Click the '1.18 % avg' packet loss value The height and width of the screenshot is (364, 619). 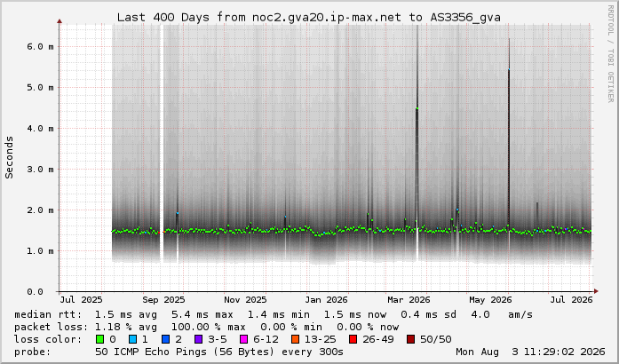tap(126, 327)
